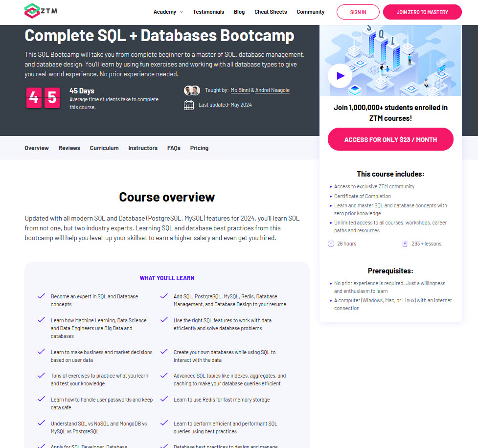Jump to the Reviews section tab
This screenshot has width=478, height=448.
[x=69, y=148]
